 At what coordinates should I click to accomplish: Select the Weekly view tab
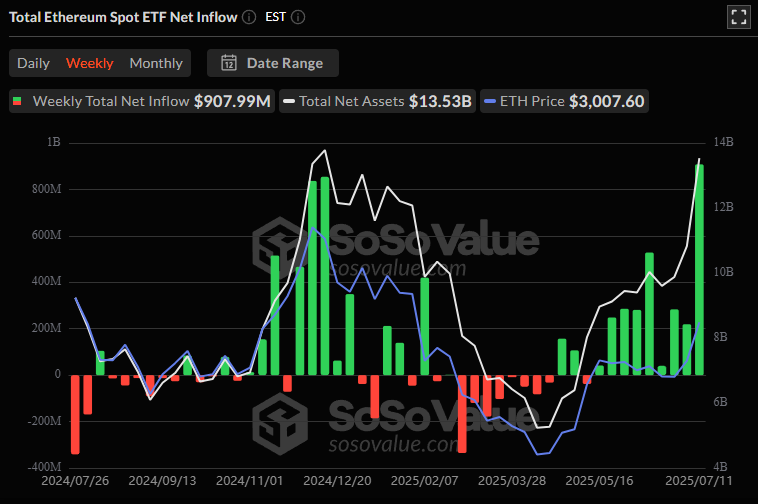89,63
